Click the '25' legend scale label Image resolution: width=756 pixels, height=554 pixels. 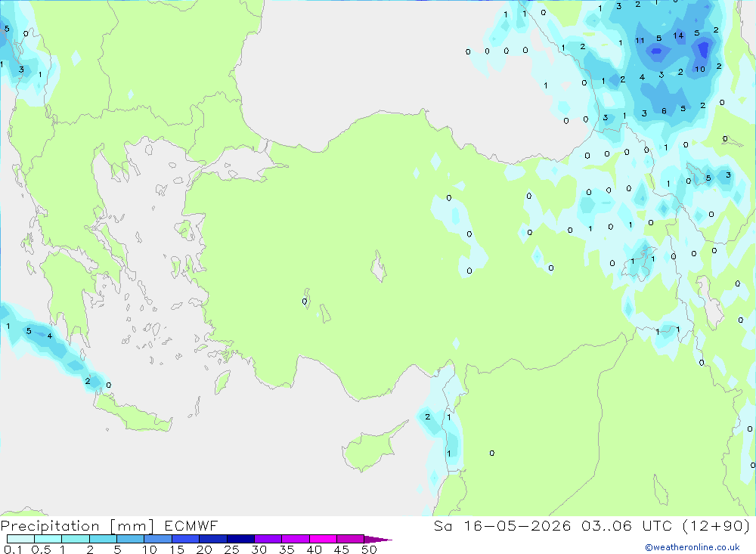coord(231,549)
